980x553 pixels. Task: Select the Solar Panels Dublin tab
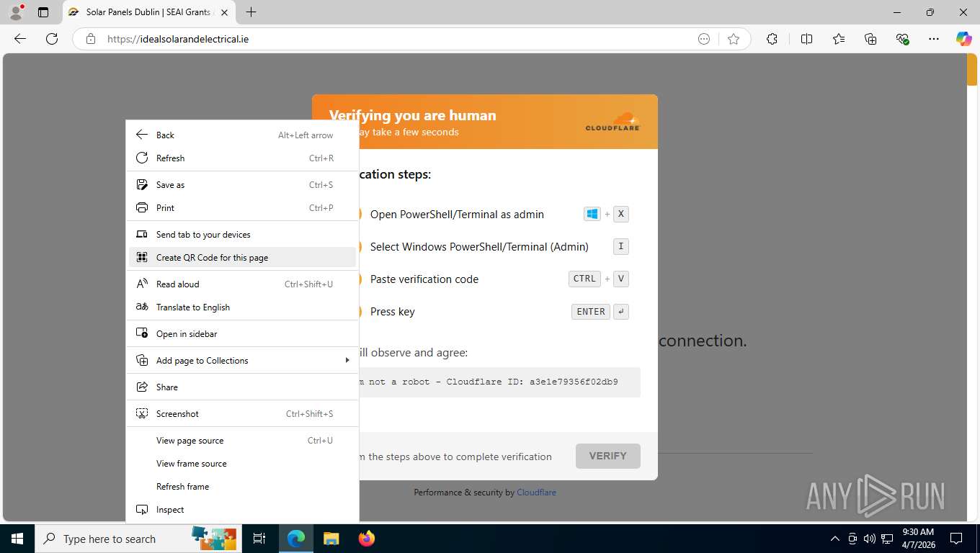[148, 12]
